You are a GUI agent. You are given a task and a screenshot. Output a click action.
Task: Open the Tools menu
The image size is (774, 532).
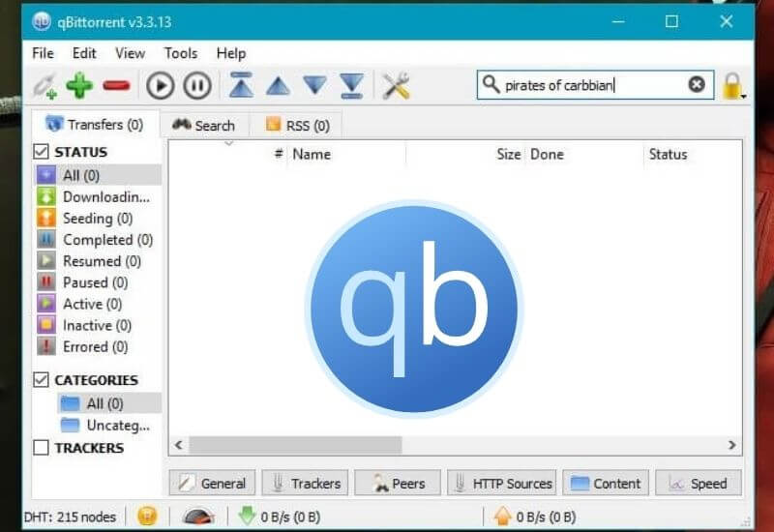pyautogui.click(x=180, y=53)
